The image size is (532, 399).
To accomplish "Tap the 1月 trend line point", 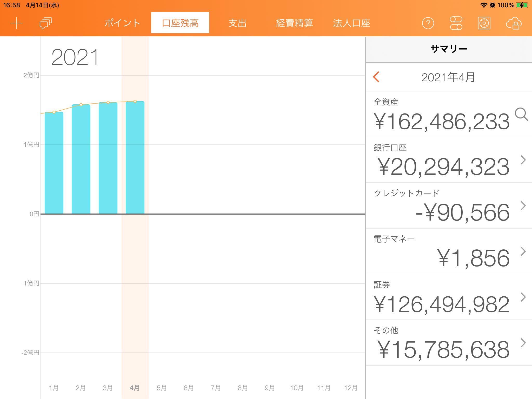I will [54, 112].
